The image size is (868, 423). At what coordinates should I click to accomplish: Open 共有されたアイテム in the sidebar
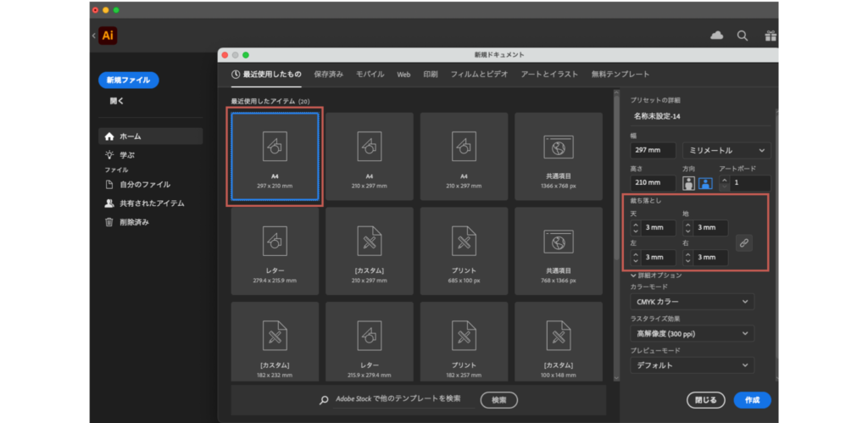[151, 203]
